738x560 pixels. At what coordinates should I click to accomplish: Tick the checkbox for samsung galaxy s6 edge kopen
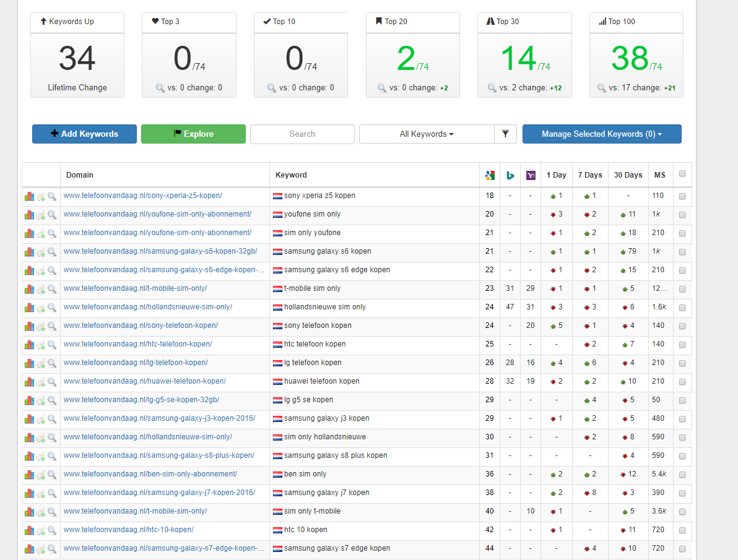[682, 270]
